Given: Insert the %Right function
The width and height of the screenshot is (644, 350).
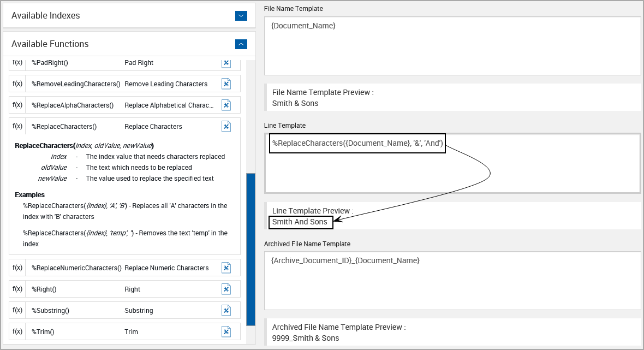Looking at the screenshot, I should click(x=226, y=289).
